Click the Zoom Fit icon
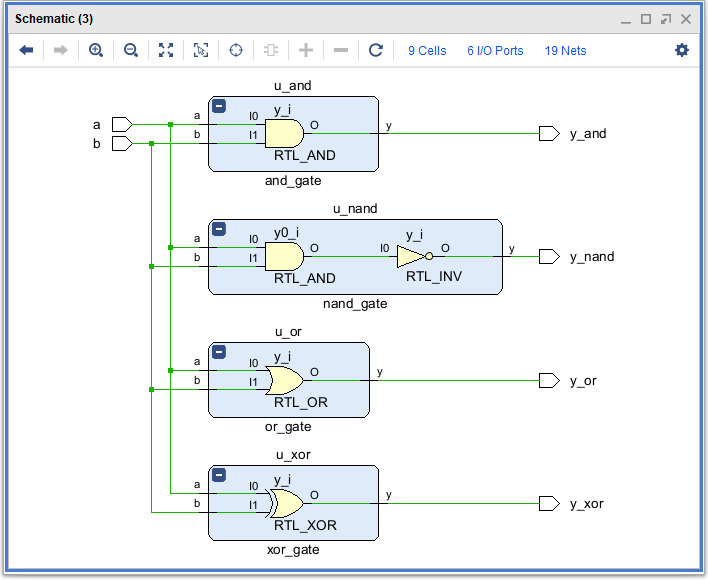 (x=166, y=50)
